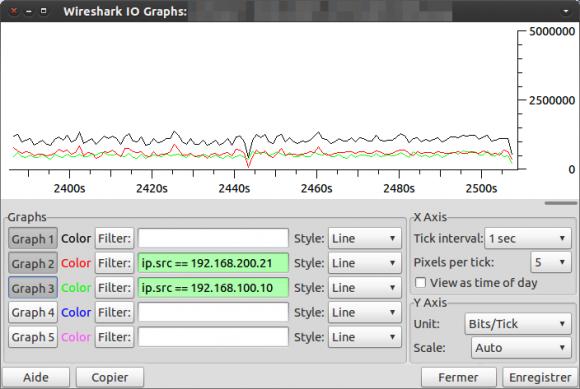Pick the green Color for Graph 3
Viewport: 580px width, 389px height.
[76, 288]
